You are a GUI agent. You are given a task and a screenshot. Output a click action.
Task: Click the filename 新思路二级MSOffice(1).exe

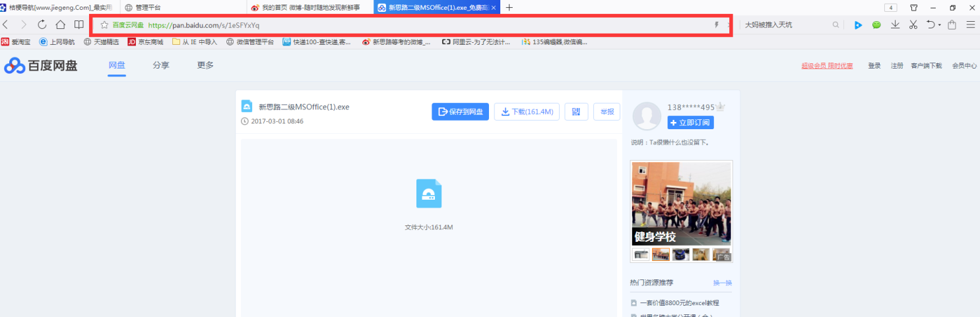[x=304, y=107]
